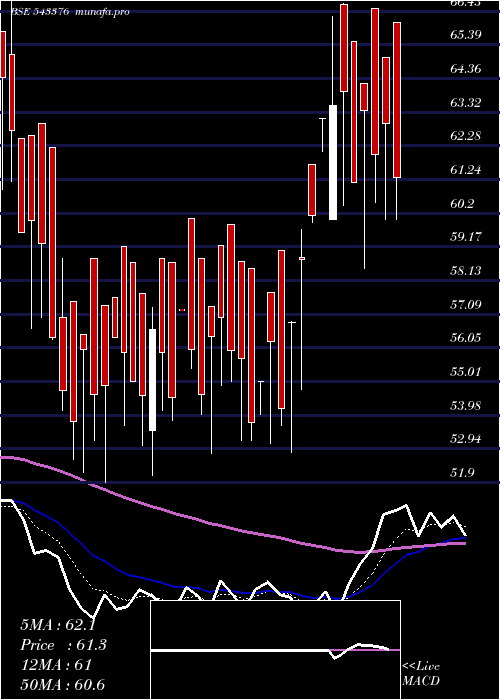The height and width of the screenshot is (700, 500).
Task: Click the 52.94 price label
Action: [x=466, y=439]
